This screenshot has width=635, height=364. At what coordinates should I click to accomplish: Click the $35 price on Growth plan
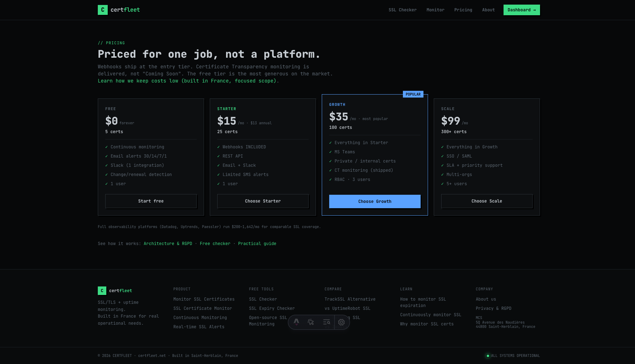point(339,116)
